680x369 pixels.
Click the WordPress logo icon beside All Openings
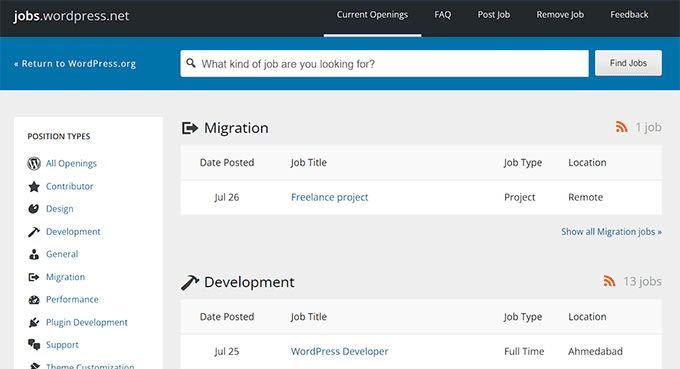tap(34, 163)
